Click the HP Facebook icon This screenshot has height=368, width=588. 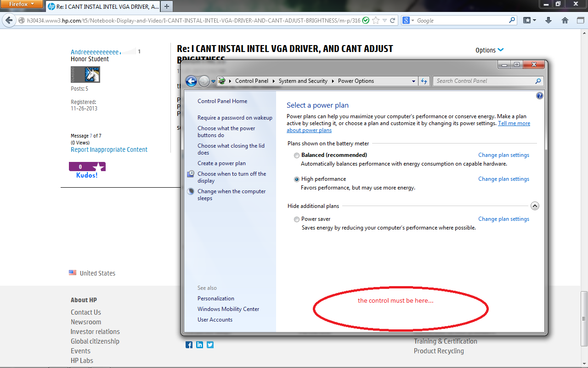click(x=189, y=345)
